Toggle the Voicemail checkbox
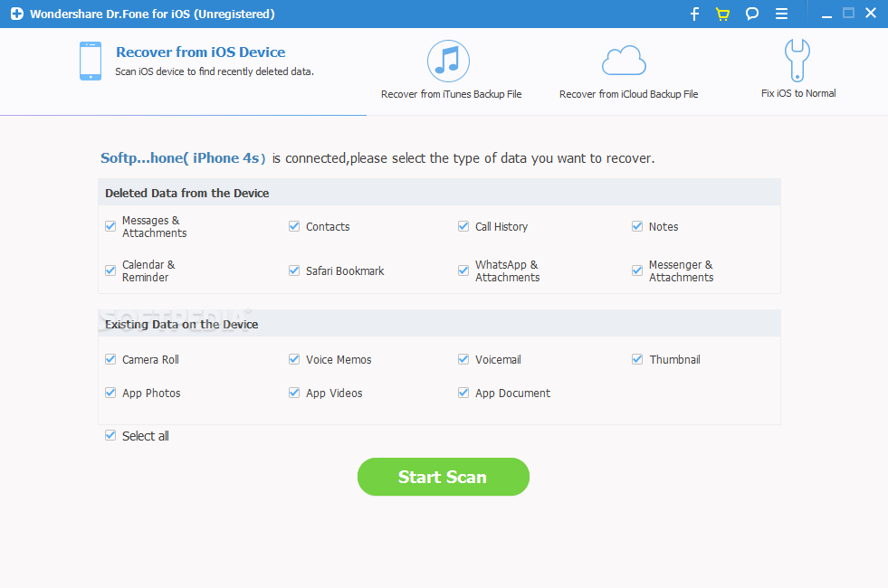 pos(463,359)
